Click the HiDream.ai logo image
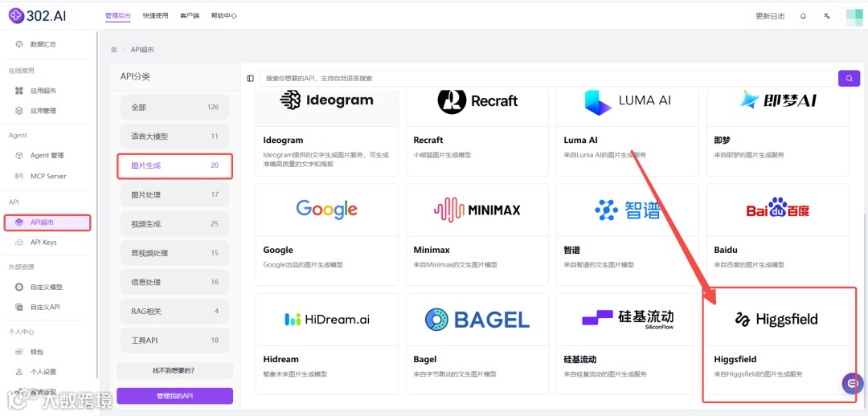 point(326,319)
